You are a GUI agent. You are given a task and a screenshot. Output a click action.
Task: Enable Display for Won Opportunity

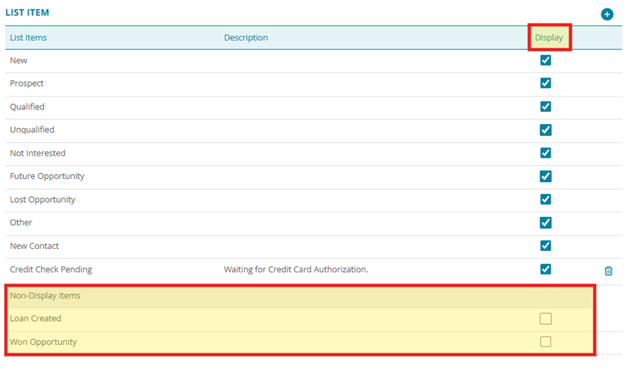tap(545, 342)
